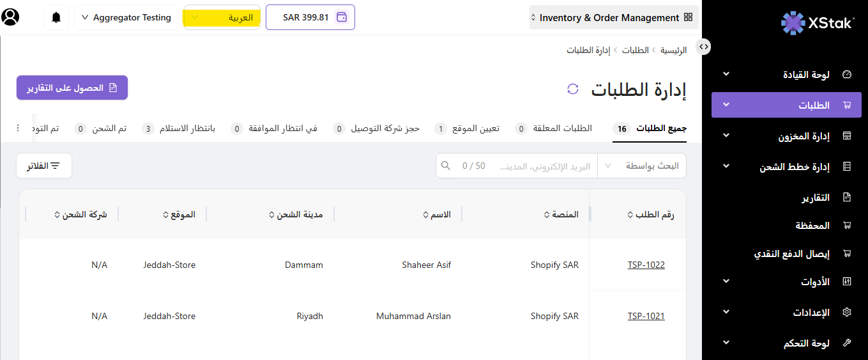
Task: Open the SAR 399.81 wallet balance
Action: tap(310, 17)
